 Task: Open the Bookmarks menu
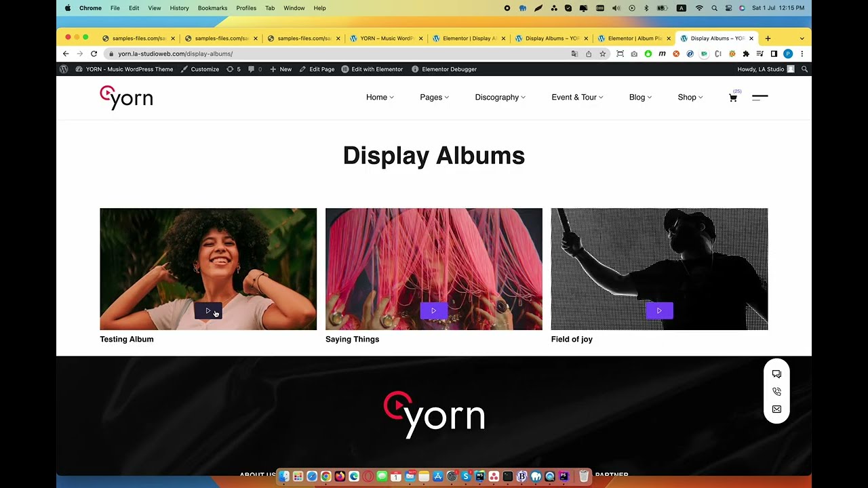tap(212, 8)
